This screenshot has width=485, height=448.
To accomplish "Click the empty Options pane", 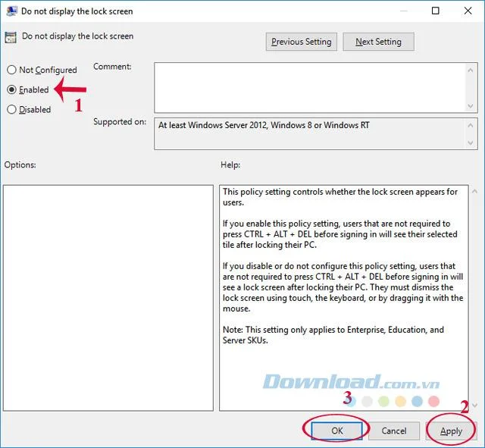I will [x=108, y=298].
